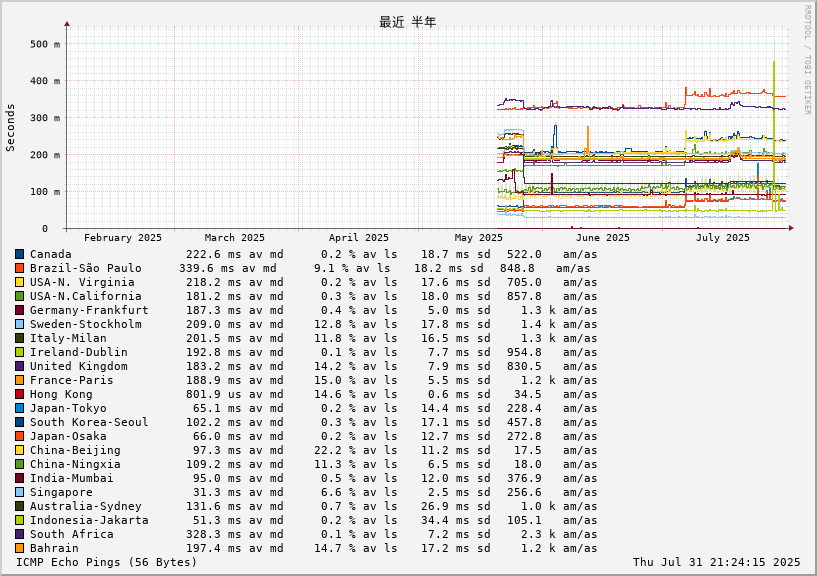Click the Japan-Tokyo legend color swatch
The image size is (817, 576).
[19, 409]
